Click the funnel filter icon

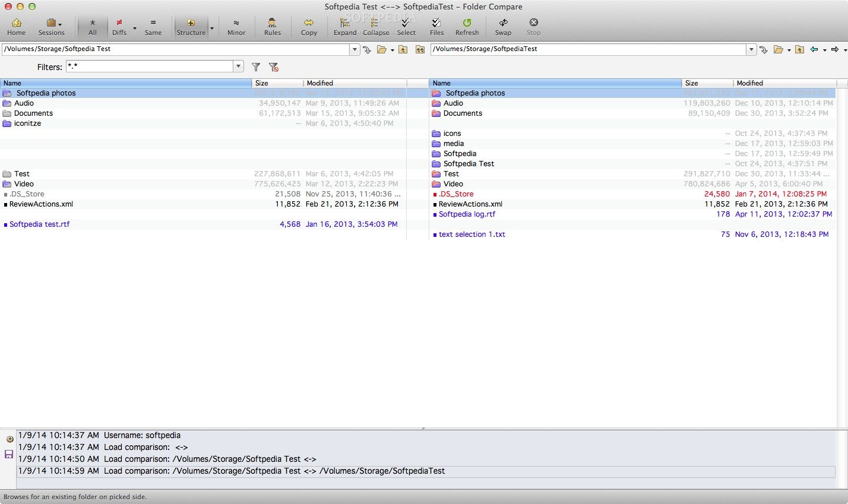tap(256, 67)
